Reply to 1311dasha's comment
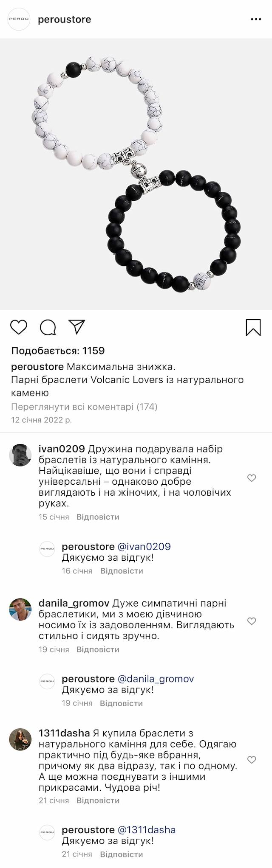Screen dimensions: 272x868 pos(98,801)
